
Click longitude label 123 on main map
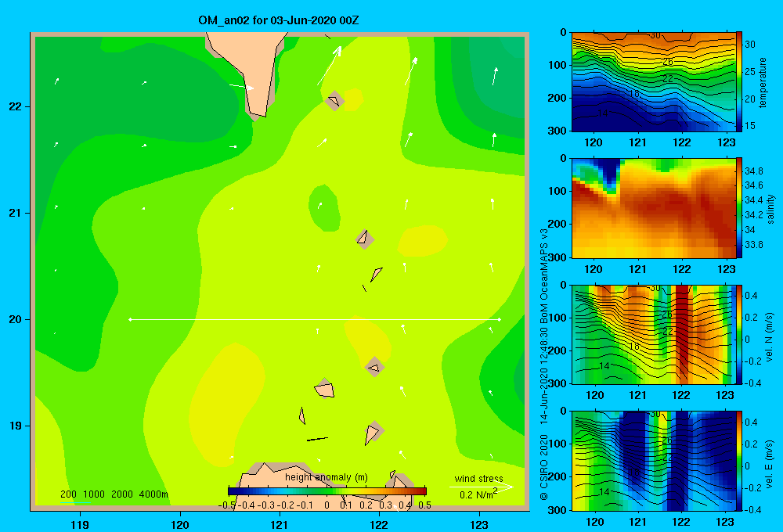pos(479,524)
